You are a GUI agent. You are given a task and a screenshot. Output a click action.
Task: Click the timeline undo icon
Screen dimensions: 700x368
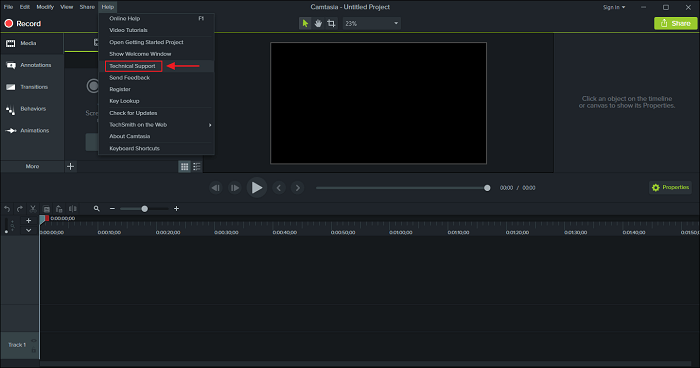(x=7, y=209)
